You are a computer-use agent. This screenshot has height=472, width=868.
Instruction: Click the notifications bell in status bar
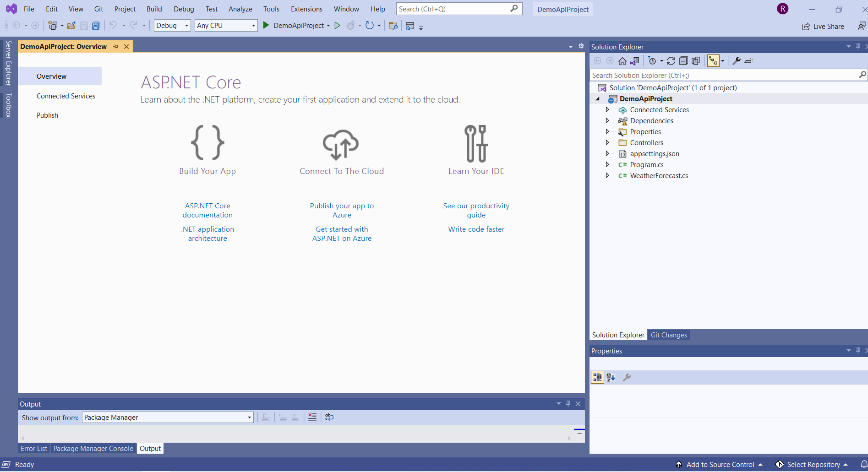point(863,464)
